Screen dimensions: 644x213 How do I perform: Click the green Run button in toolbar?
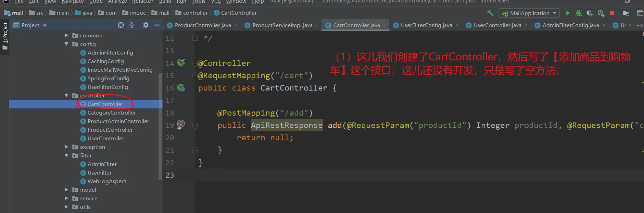pyautogui.click(x=568, y=13)
